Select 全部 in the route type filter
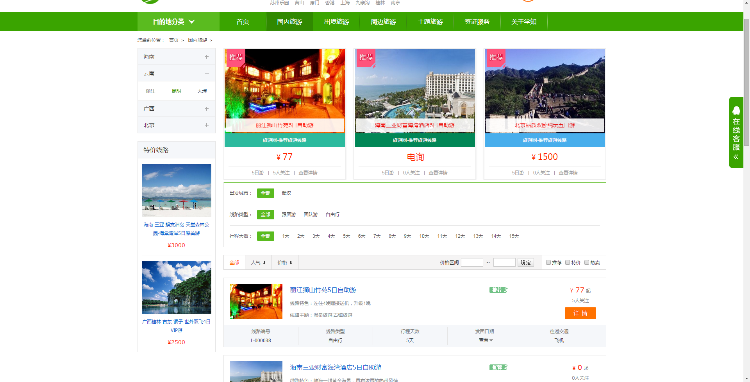750x382 pixels. pyautogui.click(x=265, y=215)
